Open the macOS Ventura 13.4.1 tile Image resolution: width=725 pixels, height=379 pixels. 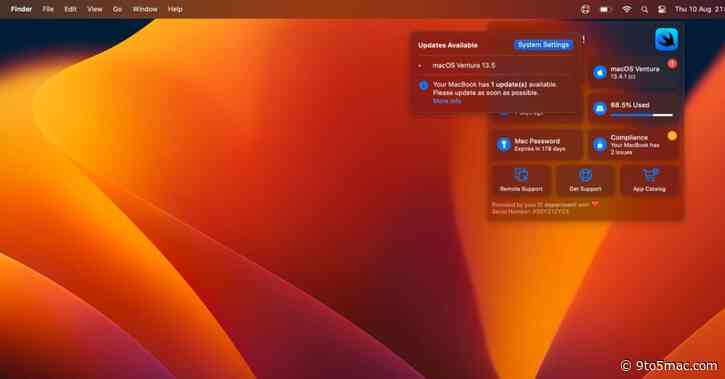[633, 73]
